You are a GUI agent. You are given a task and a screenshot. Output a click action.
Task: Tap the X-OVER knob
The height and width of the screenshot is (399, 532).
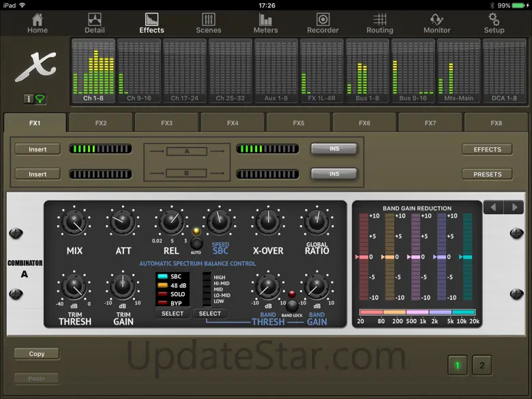(x=268, y=222)
